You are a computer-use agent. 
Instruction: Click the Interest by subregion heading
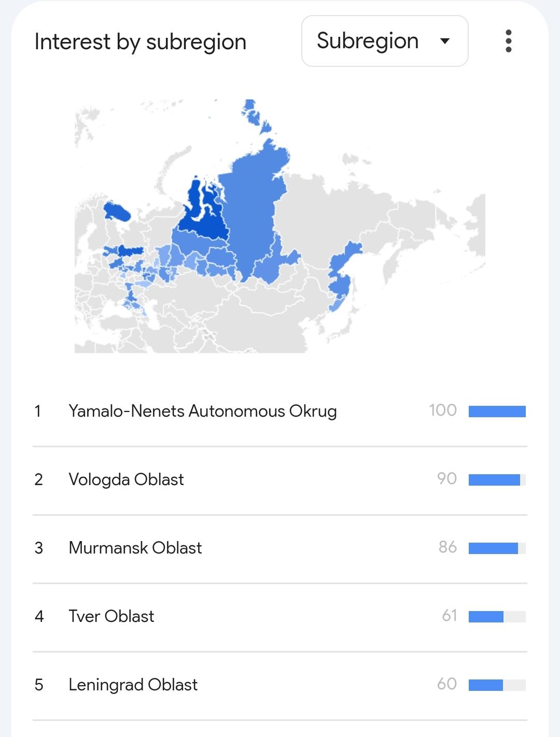pos(140,41)
